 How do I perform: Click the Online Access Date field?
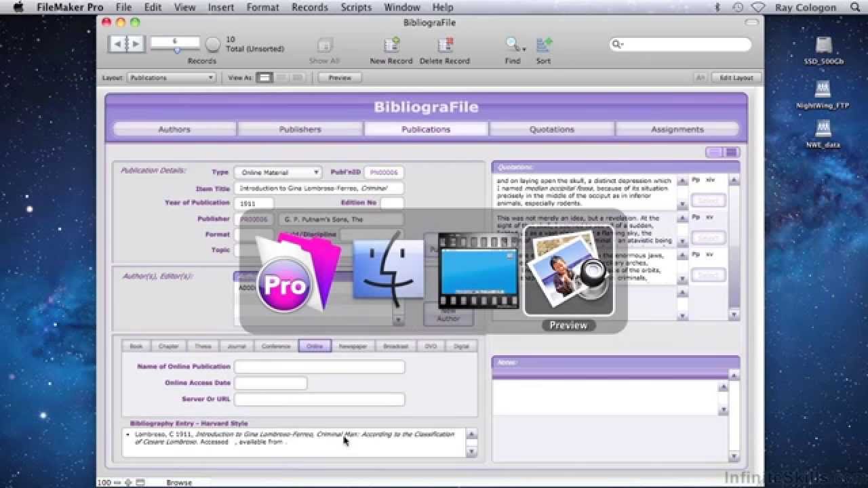point(271,383)
